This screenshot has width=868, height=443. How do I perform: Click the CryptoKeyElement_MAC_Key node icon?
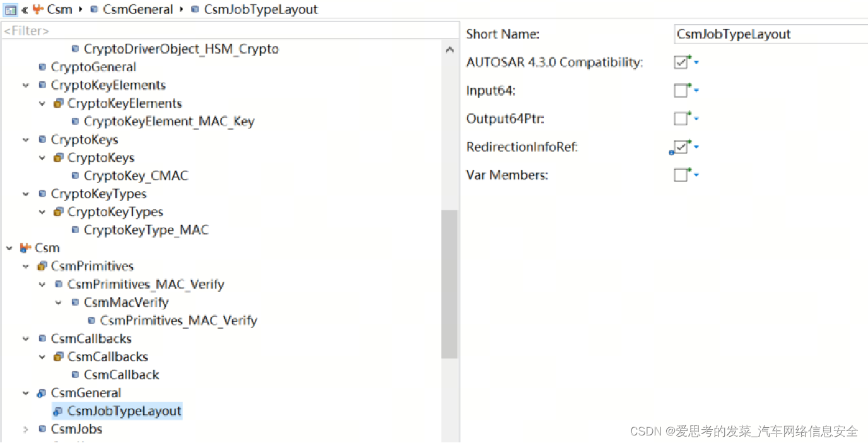click(75, 122)
